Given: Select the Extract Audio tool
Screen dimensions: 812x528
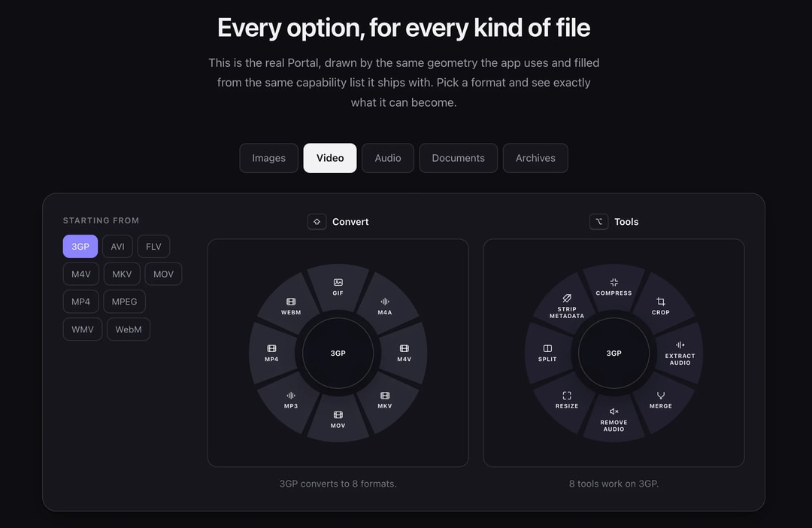Looking at the screenshot, I should pyautogui.click(x=680, y=353).
